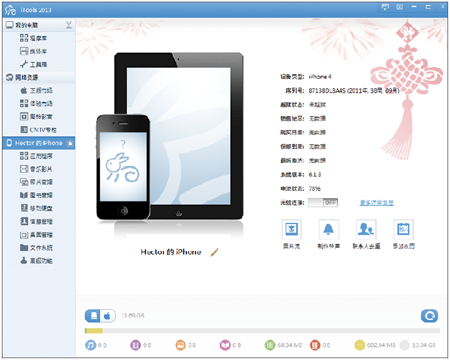Click the eject icon beside Hector's iPhone
Image resolution: width=450 pixels, height=360 pixels.
point(70,143)
